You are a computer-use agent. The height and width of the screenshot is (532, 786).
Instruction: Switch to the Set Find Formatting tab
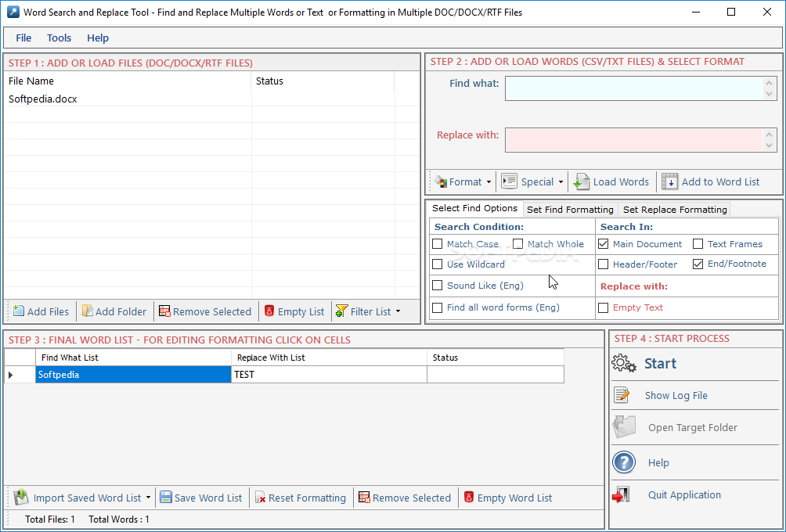tap(570, 210)
